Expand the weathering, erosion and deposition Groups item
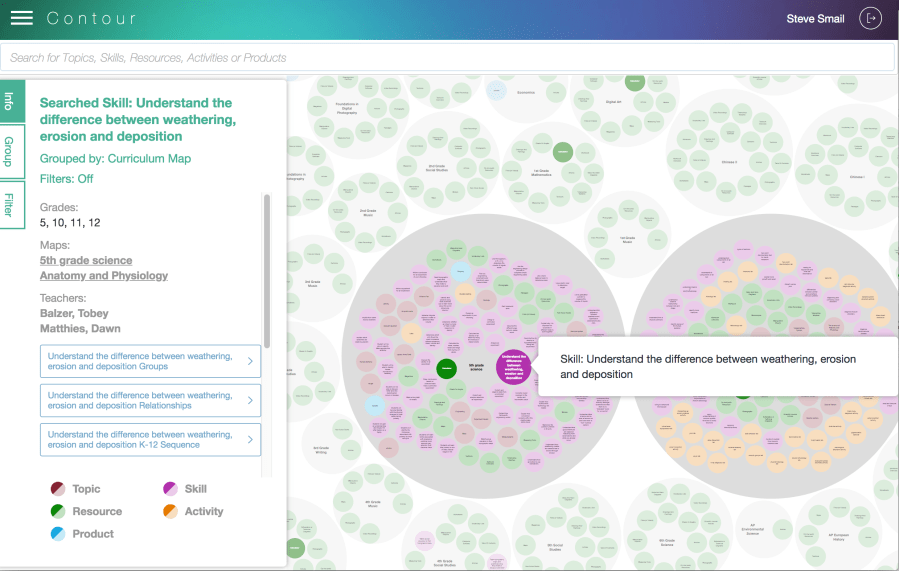 pyautogui.click(x=150, y=361)
